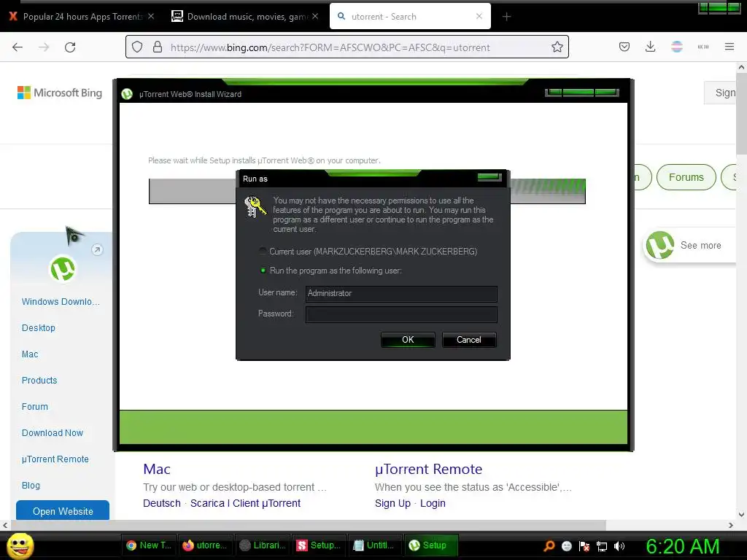
Task: Switch to Download music, movies, games tab
Action: (x=245, y=17)
